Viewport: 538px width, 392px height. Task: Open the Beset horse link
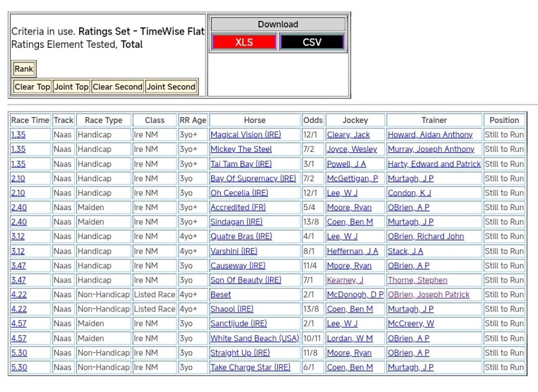coord(221,295)
